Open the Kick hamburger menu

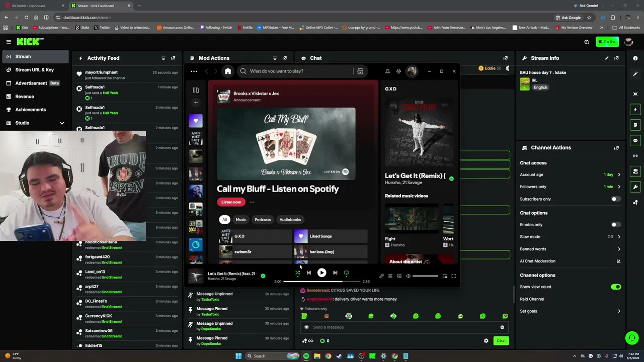(9, 42)
